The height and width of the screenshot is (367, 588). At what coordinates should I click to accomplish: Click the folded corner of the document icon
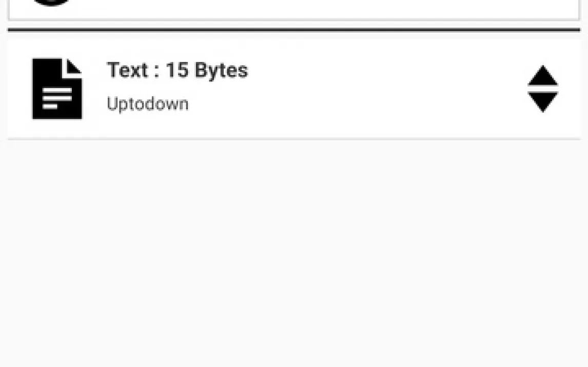[74, 66]
